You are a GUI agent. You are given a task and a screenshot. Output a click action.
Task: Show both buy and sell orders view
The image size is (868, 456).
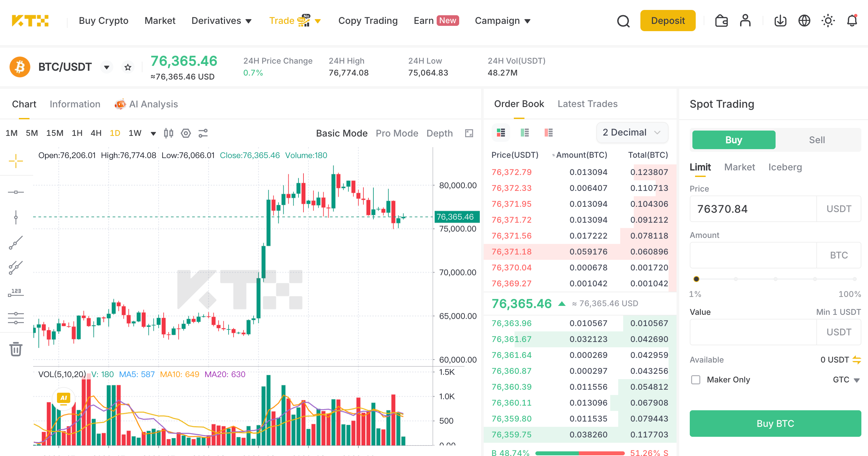click(x=501, y=133)
